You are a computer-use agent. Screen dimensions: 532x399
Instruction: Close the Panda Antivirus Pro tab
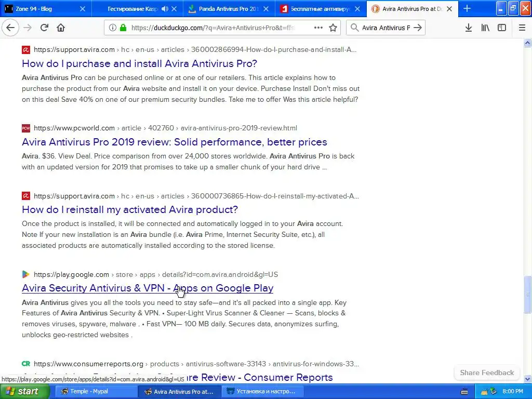tap(266, 9)
